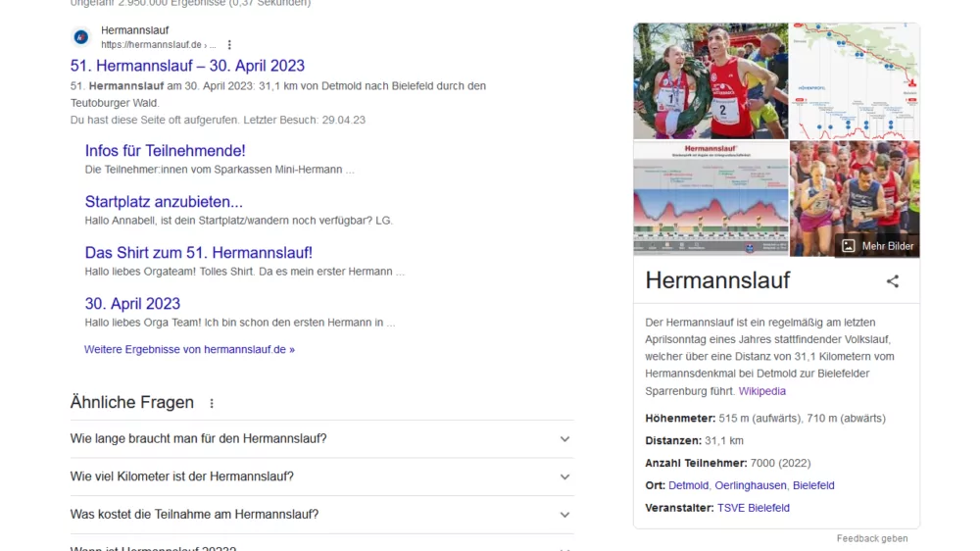Click the Bielefeld location link
The width and height of the screenshot is (980, 551).
[813, 485]
